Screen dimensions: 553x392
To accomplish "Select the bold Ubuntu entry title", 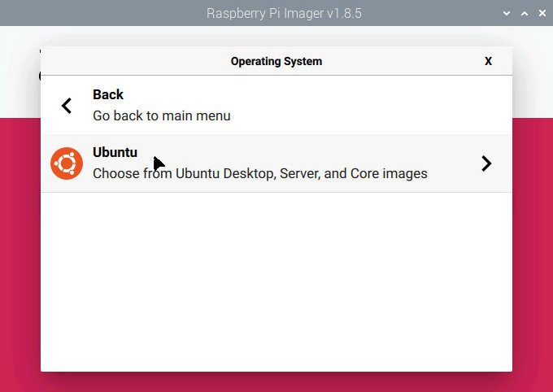I will (x=115, y=152).
